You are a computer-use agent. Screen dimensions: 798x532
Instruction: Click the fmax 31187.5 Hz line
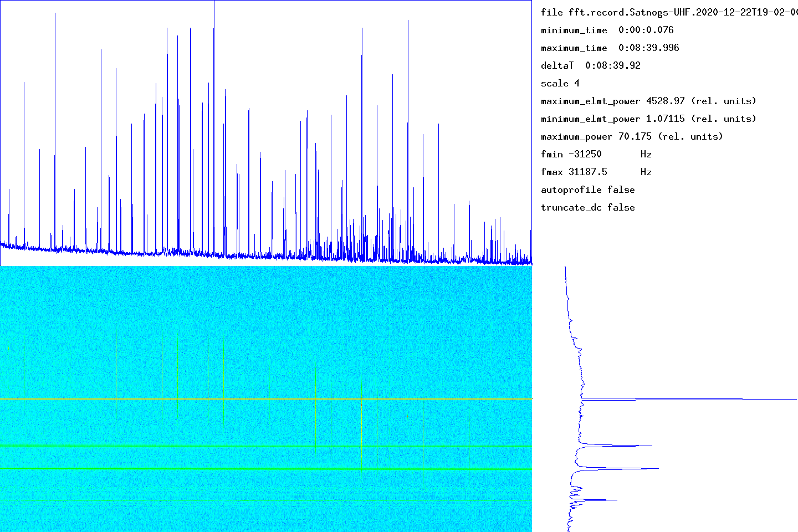pyautogui.click(x=596, y=172)
